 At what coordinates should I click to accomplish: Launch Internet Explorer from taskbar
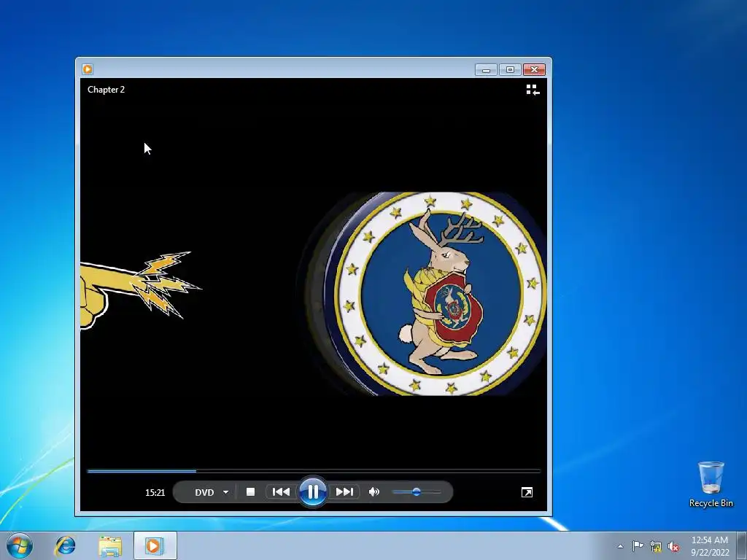click(65, 545)
